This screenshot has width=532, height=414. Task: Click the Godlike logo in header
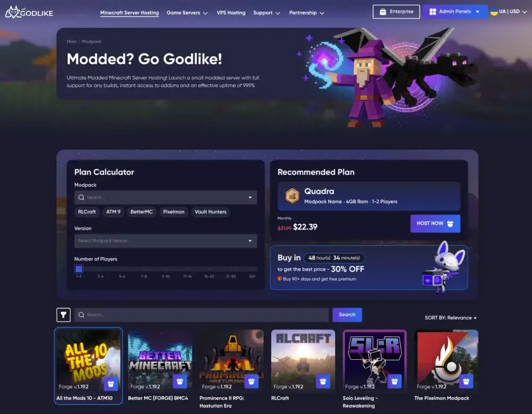pyautogui.click(x=29, y=12)
